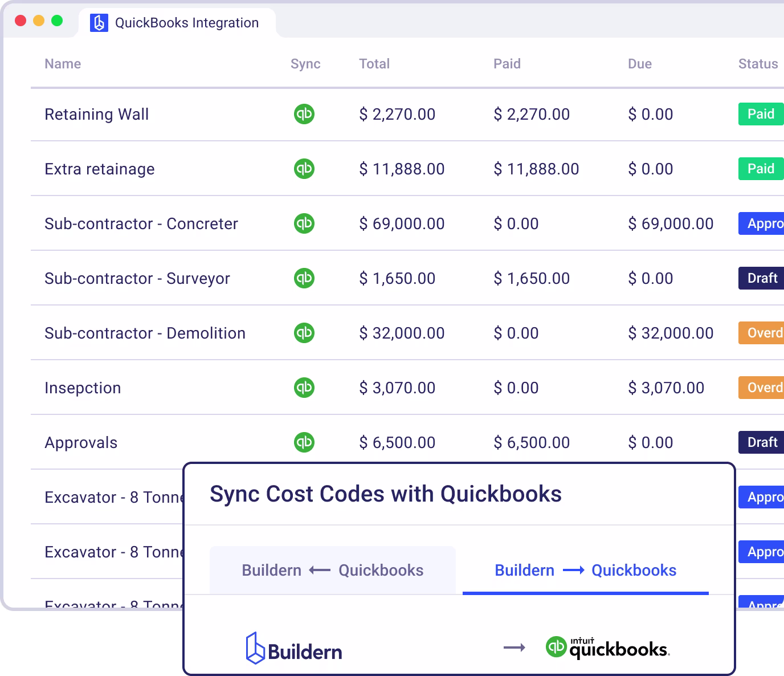Click Paid $ 6,500.00 in Approvals row

(532, 443)
